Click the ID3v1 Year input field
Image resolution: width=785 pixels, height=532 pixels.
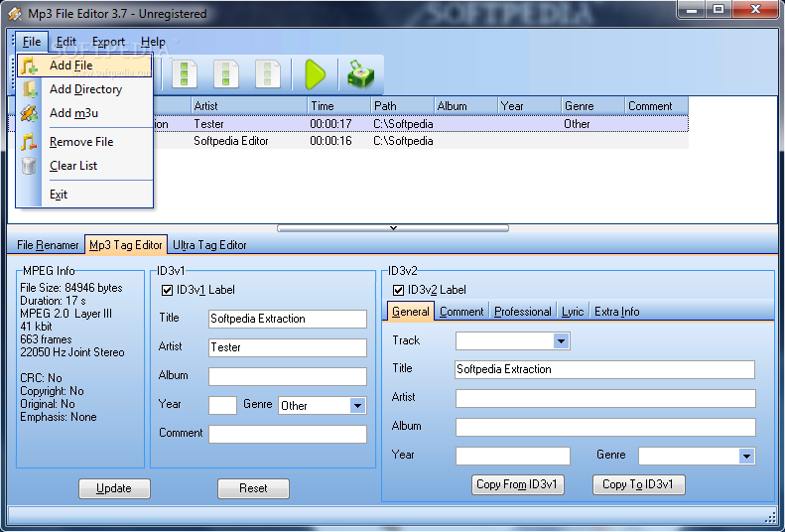click(x=222, y=405)
